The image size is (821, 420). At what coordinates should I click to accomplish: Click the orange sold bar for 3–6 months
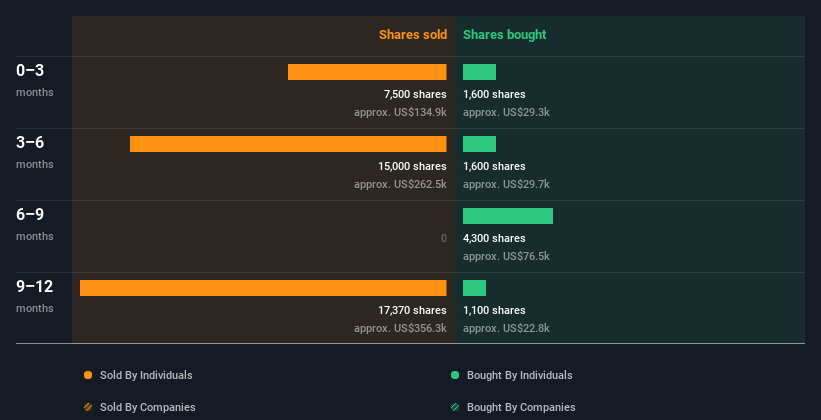tap(288, 144)
